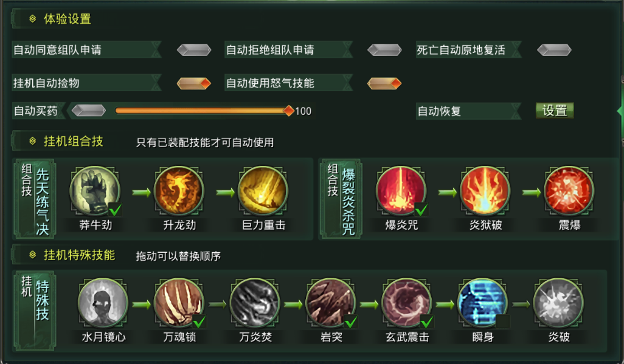Image resolution: width=624 pixels, height=364 pixels.
Task: Toggle the 自动拒绝组队申请 switch
Action: point(384,50)
